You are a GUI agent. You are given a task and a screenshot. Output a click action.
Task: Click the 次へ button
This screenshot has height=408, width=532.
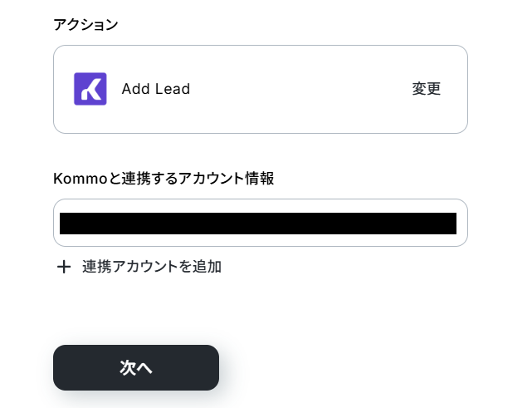pos(136,367)
